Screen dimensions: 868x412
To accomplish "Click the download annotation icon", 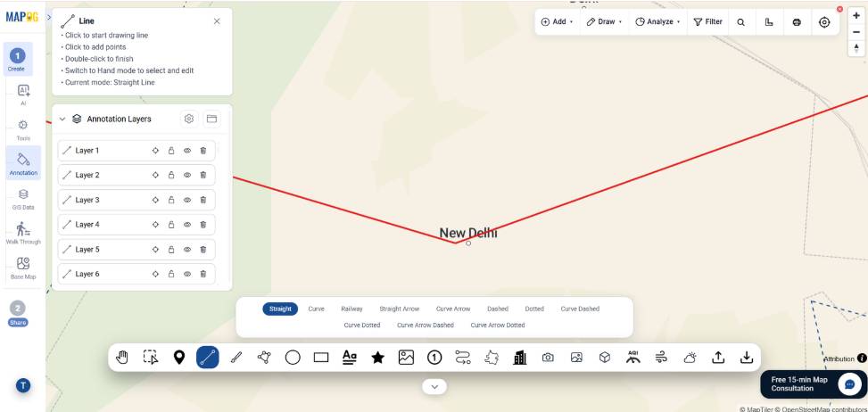I will click(x=746, y=358).
